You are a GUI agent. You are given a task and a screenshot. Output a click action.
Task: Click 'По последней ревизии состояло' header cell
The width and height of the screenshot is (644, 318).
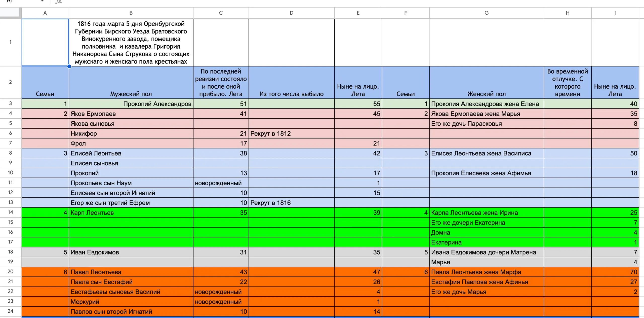(x=221, y=82)
